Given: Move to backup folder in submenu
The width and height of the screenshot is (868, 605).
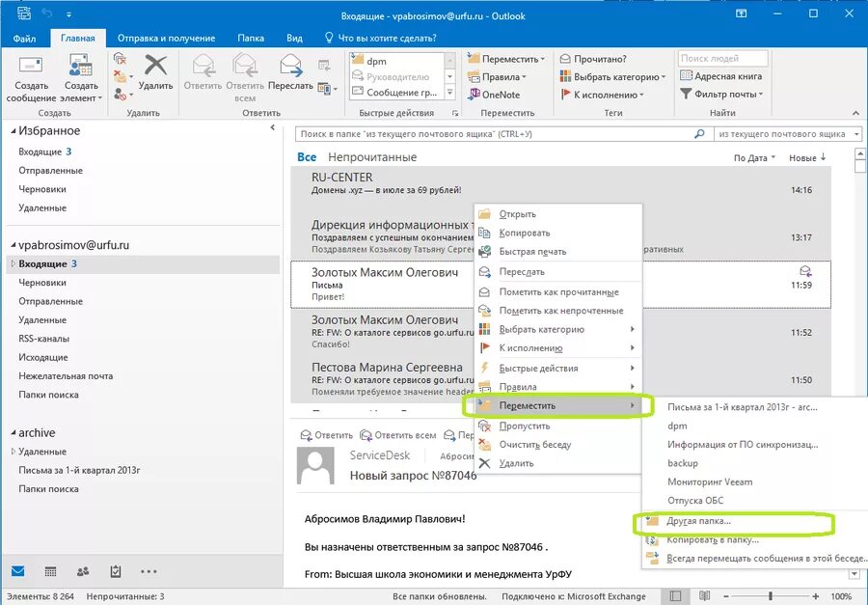Looking at the screenshot, I should [x=755, y=463].
